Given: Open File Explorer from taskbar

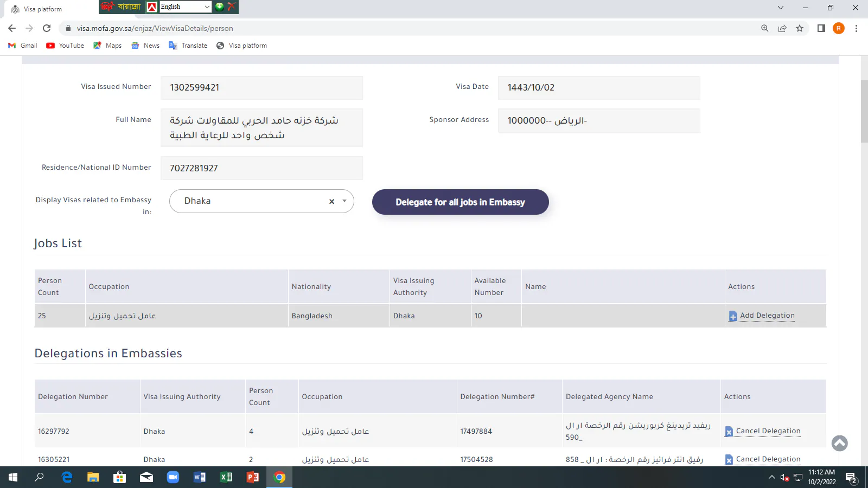Looking at the screenshot, I should coord(93,477).
